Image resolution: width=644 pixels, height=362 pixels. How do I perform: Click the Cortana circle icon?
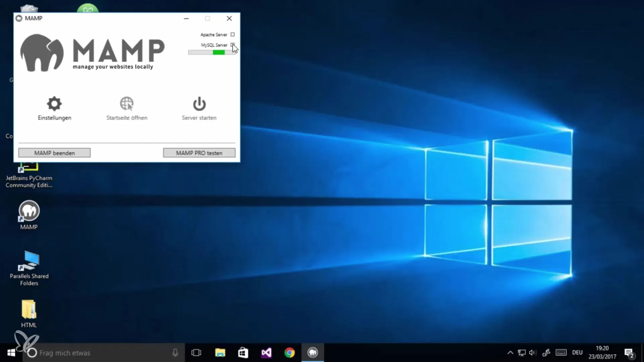click(32, 353)
